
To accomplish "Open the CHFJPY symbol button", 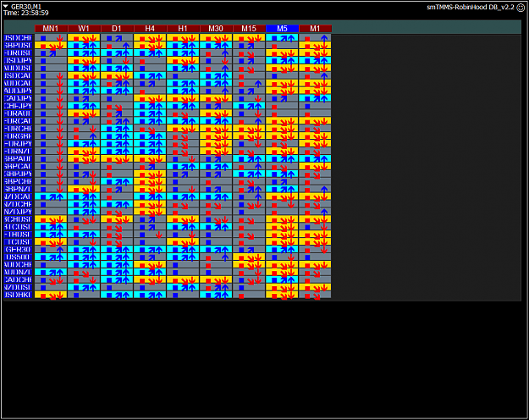I will pyautogui.click(x=19, y=106).
